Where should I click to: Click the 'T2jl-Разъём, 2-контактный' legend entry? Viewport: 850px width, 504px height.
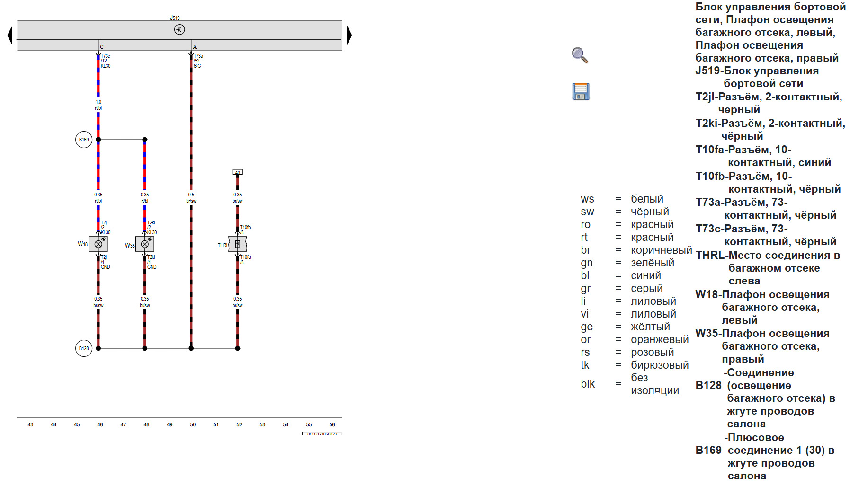tap(769, 103)
